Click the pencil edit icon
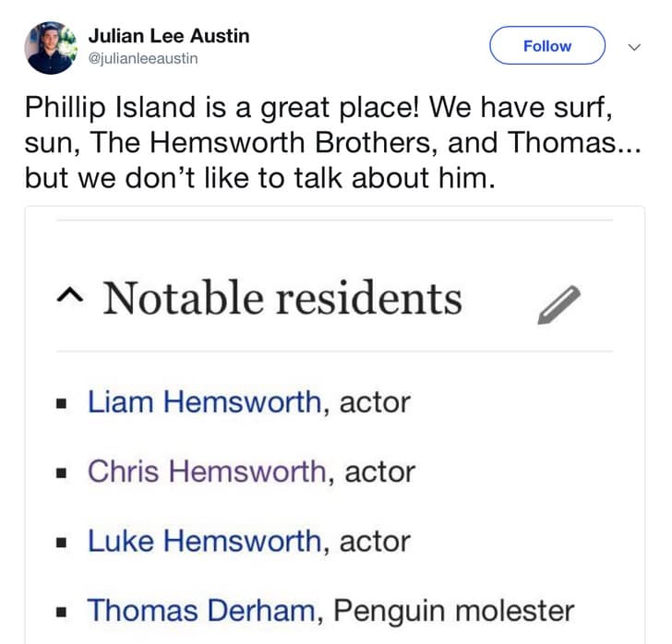The height and width of the screenshot is (644, 672). tap(558, 305)
